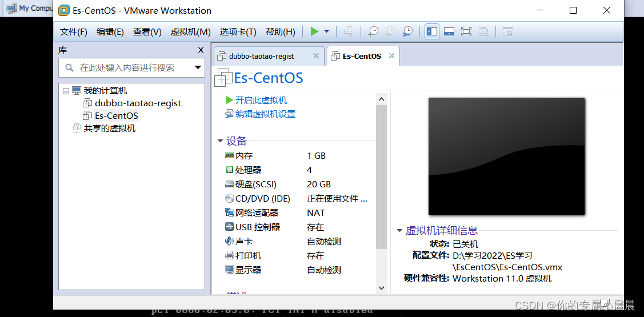Image resolution: width=644 pixels, height=317 pixels.
Task: Open the power options dropdown arrow
Action: [326, 31]
